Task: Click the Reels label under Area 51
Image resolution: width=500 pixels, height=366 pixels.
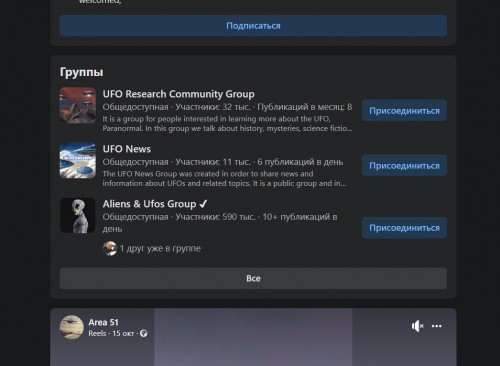Action: tap(97, 333)
